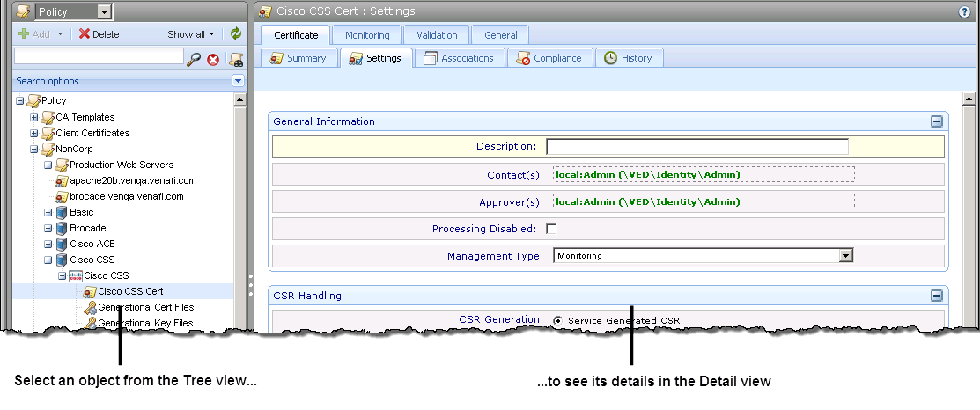Click the apache20b certificate icon
This screenshot has height=410, width=980.
pyautogui.click(x=62, y=181)
